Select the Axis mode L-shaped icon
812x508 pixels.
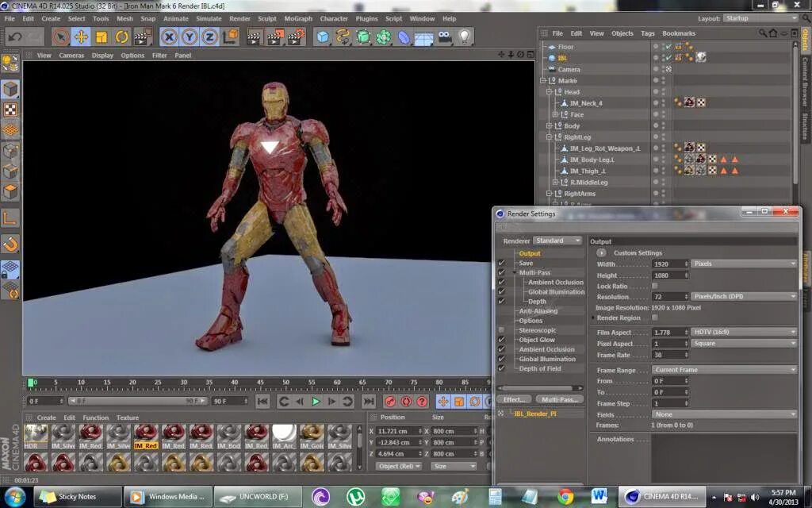click(10, 218)
